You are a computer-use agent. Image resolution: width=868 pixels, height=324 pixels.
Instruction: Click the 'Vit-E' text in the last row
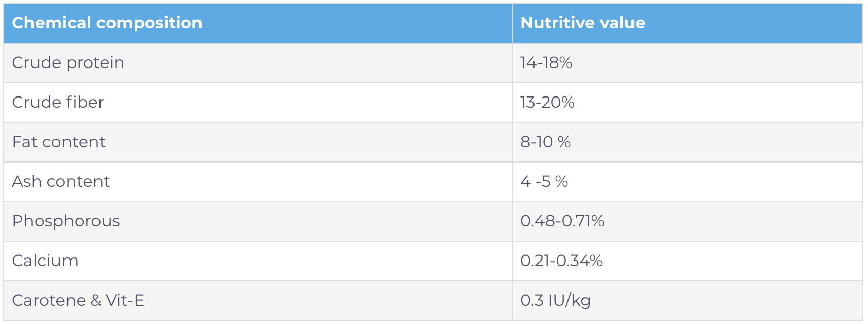125,300
